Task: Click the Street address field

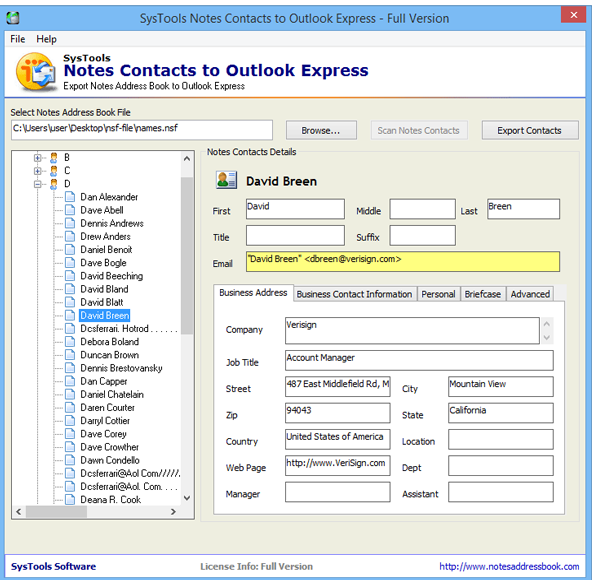Action: pyautogui.click(x=338, y=386)
